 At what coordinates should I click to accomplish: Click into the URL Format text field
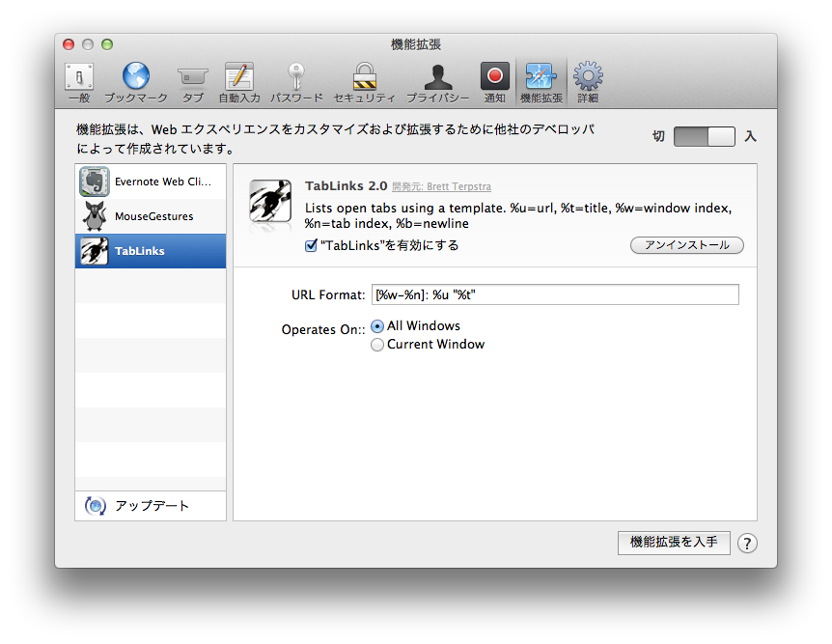click(x=555, y=294)
